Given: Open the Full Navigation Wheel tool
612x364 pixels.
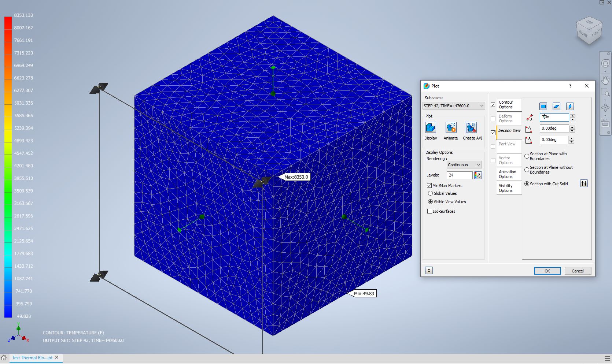Looking at the screenshot, I should pyautogui.click(x=605, y=63).
